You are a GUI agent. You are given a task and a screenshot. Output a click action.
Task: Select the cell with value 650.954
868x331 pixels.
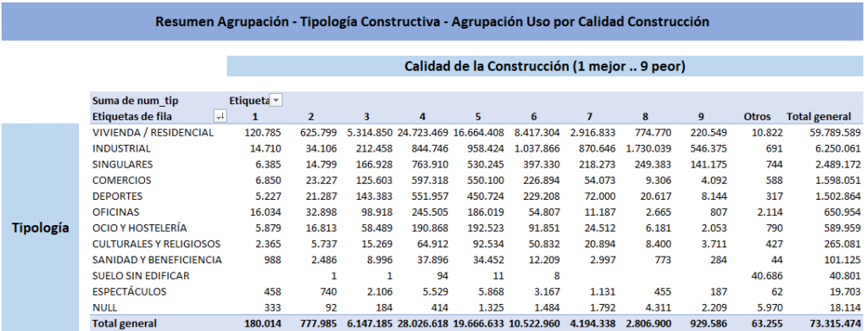pos(843,212)
